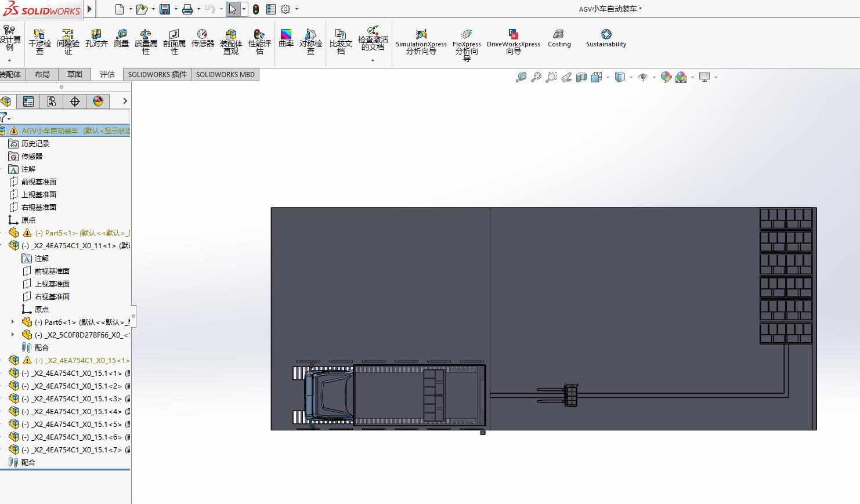Expand the SOLIDWORKS menu arrow

tap(89, 9)
